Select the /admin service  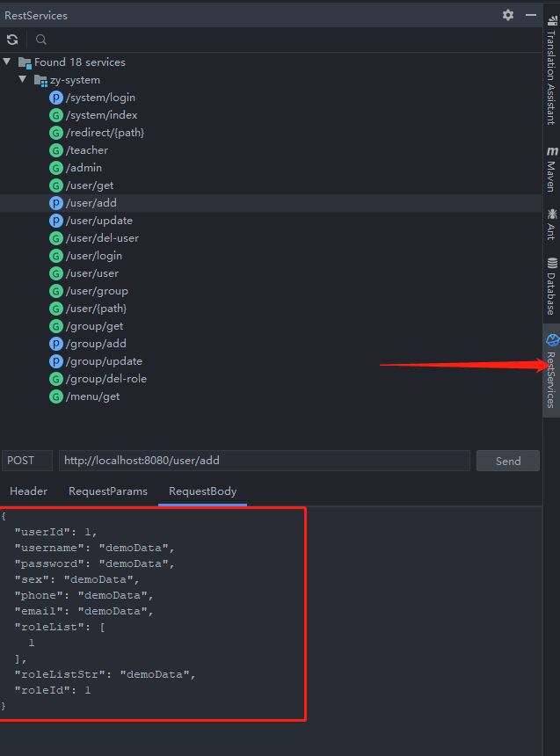point(84,168)
